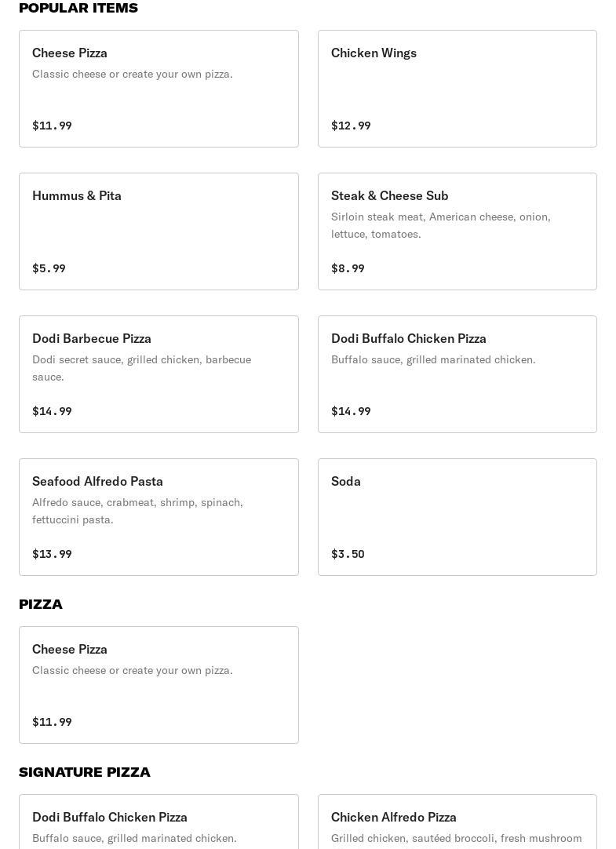Select the Dodi Barbecue Pizza card

[x=159, y=374]
